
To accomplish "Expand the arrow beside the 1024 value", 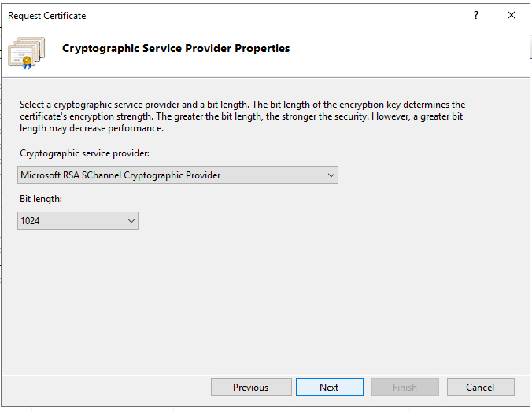I will [131, 221].
